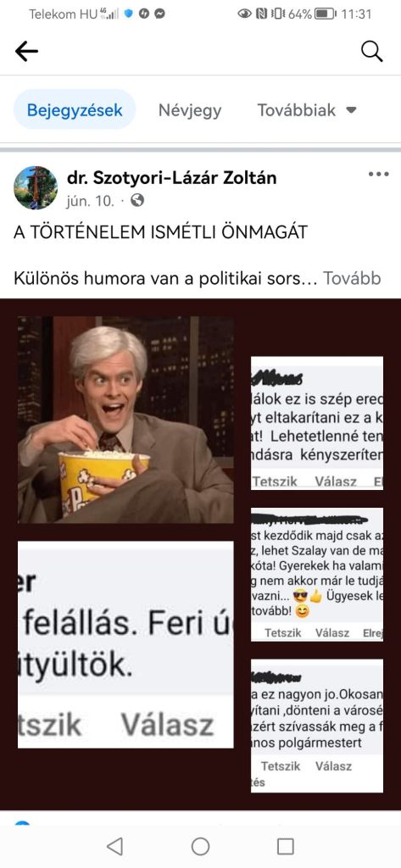Open the 'Lehetetlenné' comment screenshot thumbnail

[317, 423]
